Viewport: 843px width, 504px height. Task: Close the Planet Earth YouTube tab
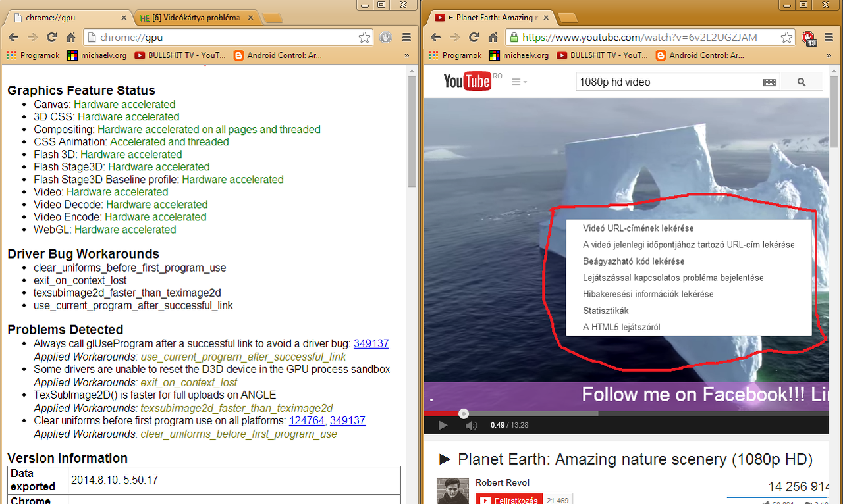click(x=545, y=18)
